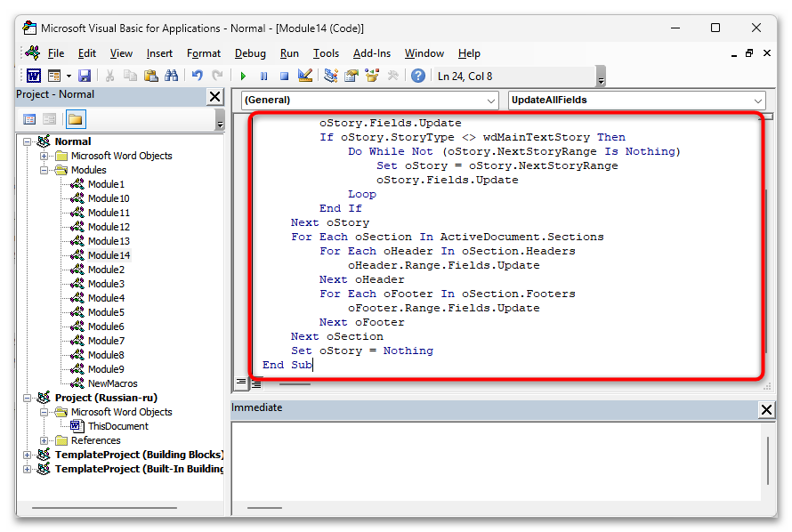Open the Add-Ins menu
The image size is (792, 532).
372,53
